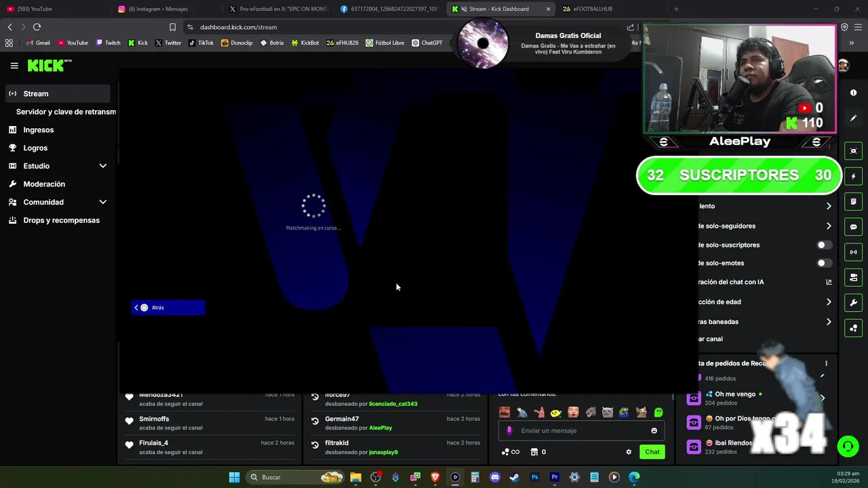Click the channel points bubbles sidebar icon
The height and width of the screenshot is (488, 868).
(x=853, y=328)
